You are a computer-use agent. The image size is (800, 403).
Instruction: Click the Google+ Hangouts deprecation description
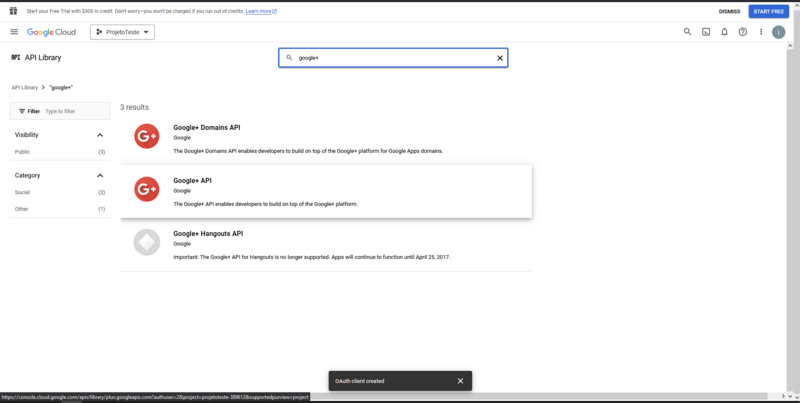click(312, 257)
